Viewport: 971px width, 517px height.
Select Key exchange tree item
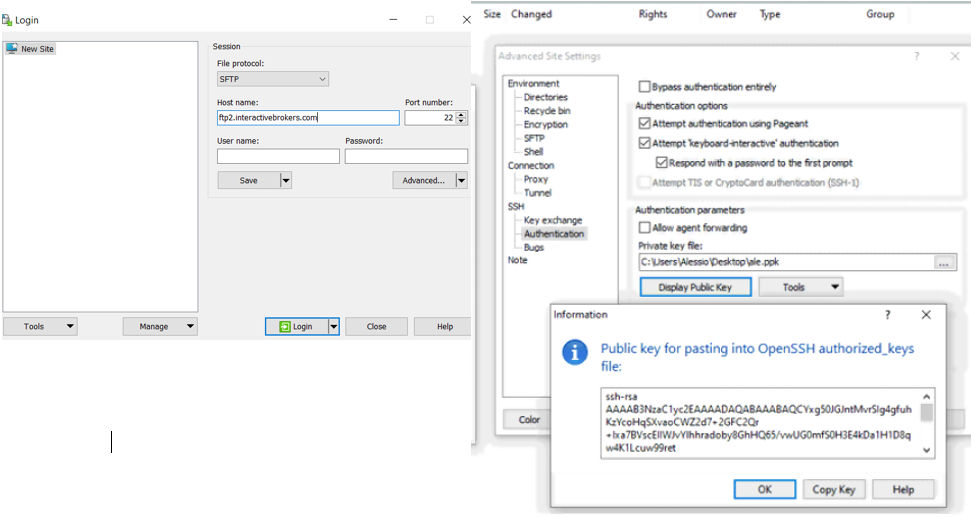pos(553,220)
